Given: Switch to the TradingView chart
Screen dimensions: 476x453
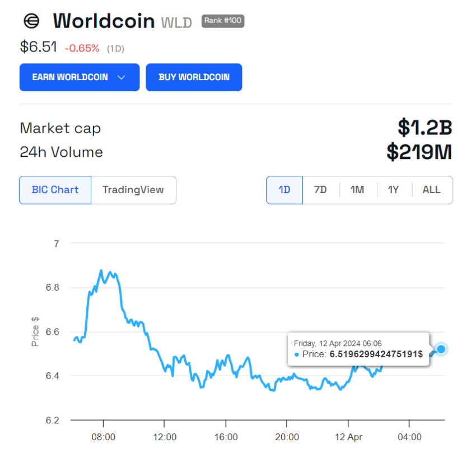Looking at the screenshot, I should click(x=133, y=190).
